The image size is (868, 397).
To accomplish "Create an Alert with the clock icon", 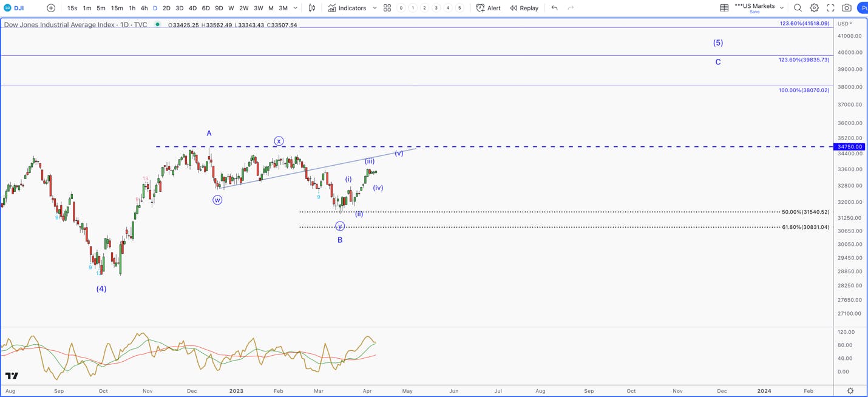I will click(x=489, y=8).
